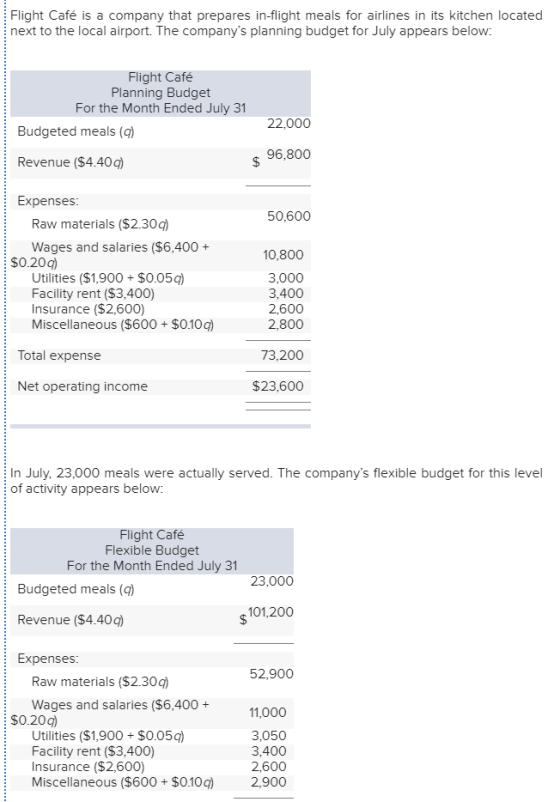Click the Net operating income row label
The width and height of the screenshot is (560, 802).
[x=82, y=386]
